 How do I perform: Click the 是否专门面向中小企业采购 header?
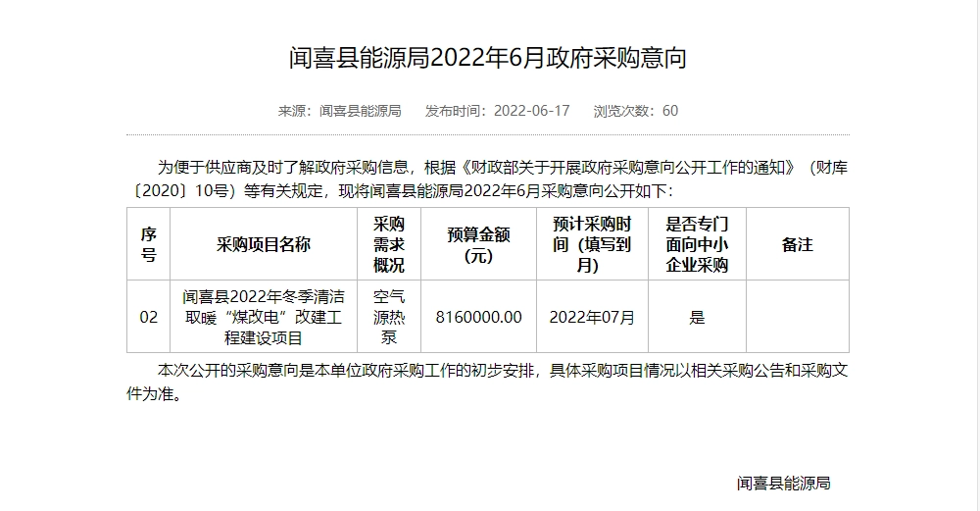[697, 244]
